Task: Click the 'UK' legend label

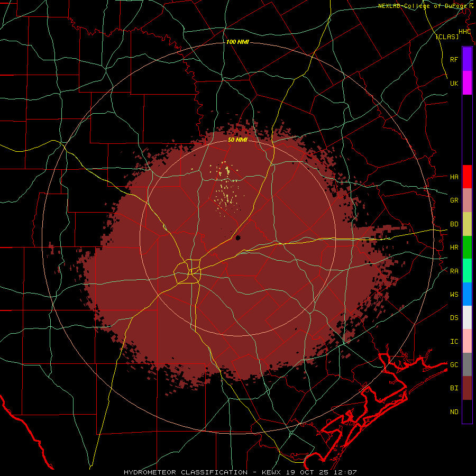Action: (x=454, y=83)
